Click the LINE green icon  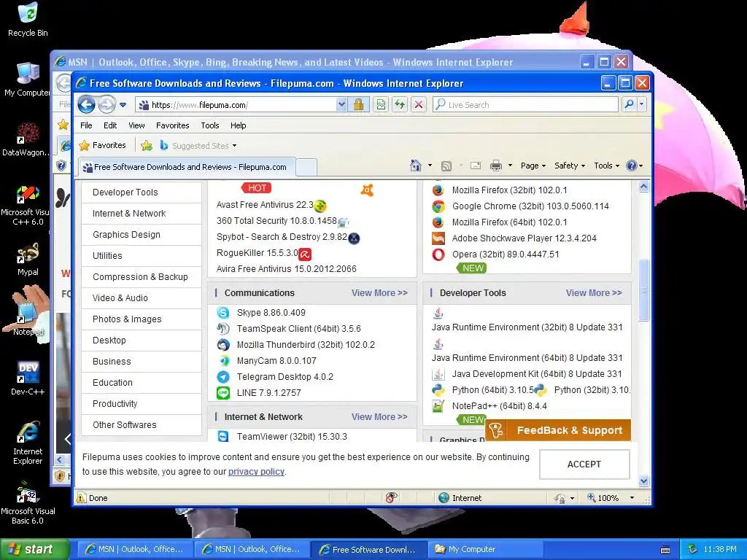point(223,393)
